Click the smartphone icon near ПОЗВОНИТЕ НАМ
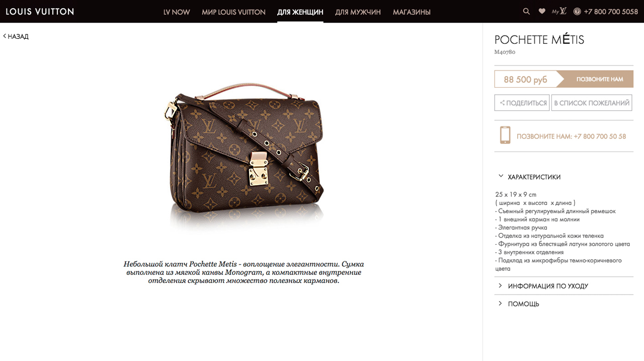This screenshot has height=361, width=644. click(x=505, y=135)
